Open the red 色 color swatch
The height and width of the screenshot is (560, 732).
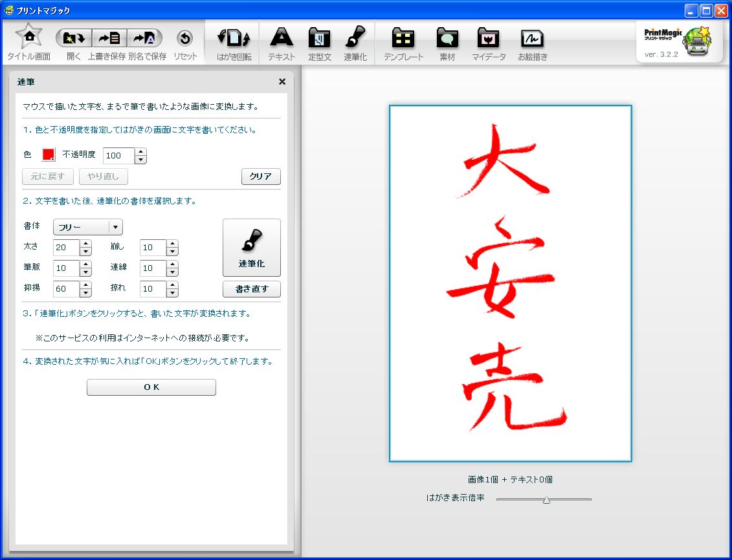(x=49, y=155)
